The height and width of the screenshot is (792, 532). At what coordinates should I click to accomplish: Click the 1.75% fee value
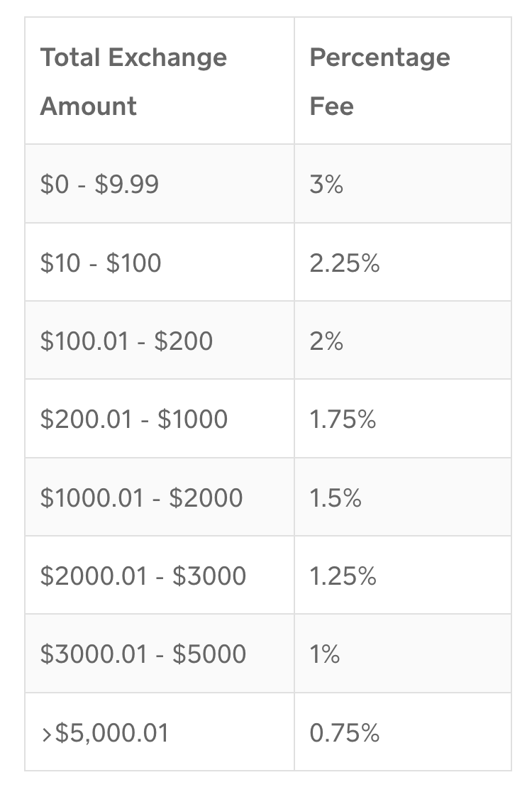pos(343,419)
